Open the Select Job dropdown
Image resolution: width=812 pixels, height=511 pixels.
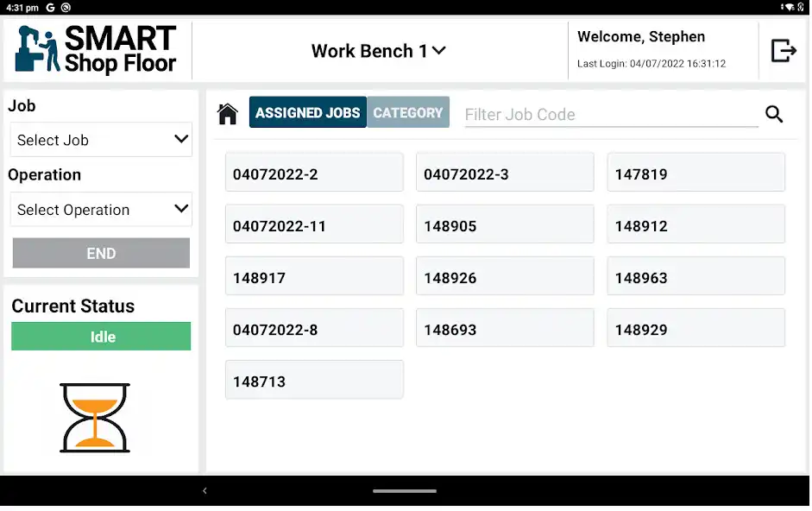(x=101, y=139)
